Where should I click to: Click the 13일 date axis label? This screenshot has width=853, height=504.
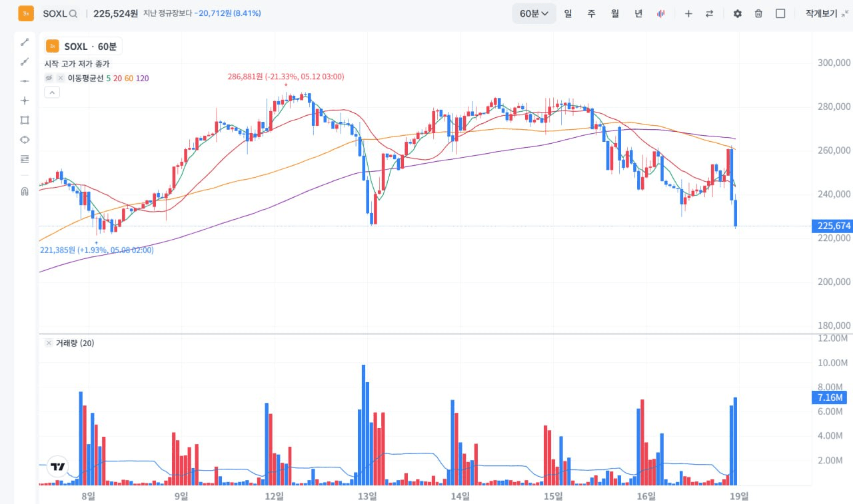[x=367, y=495]
